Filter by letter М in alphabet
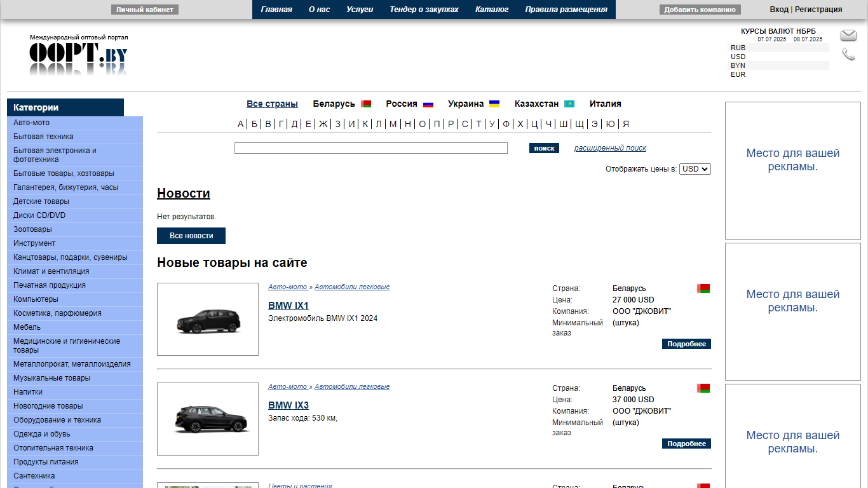This screenshot has width=868, height=488. [x=393, y=124]
